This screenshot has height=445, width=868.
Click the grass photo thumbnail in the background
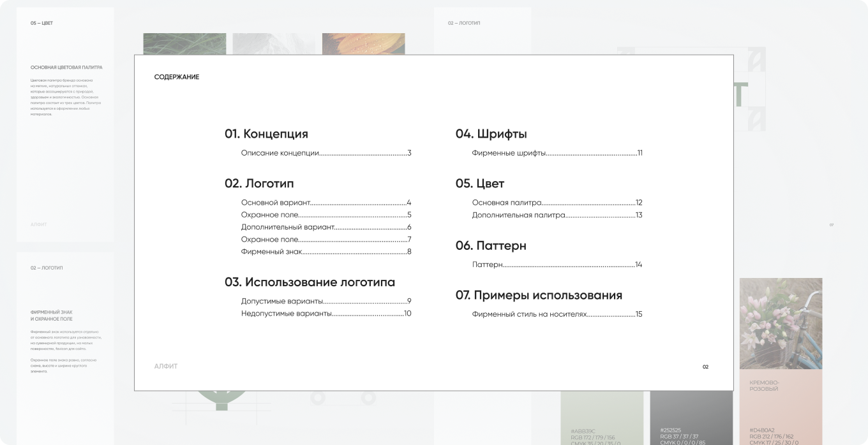coord(184,44)
